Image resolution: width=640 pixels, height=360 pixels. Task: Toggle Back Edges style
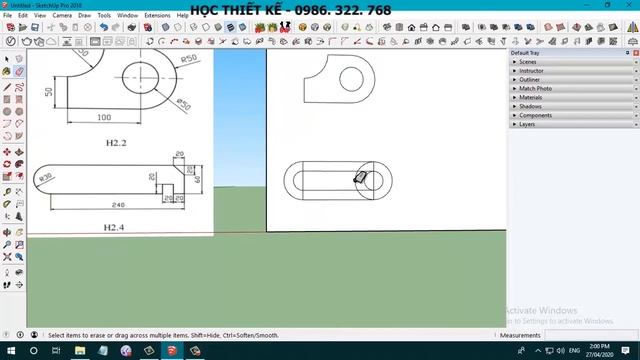[178, 27]
